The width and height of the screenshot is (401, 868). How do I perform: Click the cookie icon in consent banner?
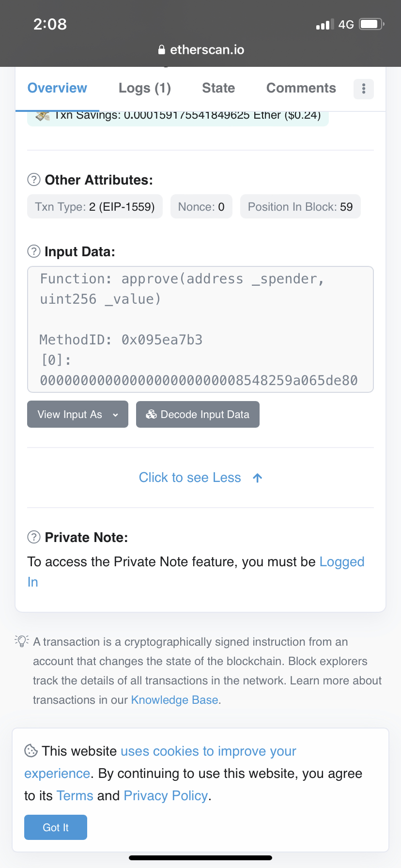tap(31, 750)
